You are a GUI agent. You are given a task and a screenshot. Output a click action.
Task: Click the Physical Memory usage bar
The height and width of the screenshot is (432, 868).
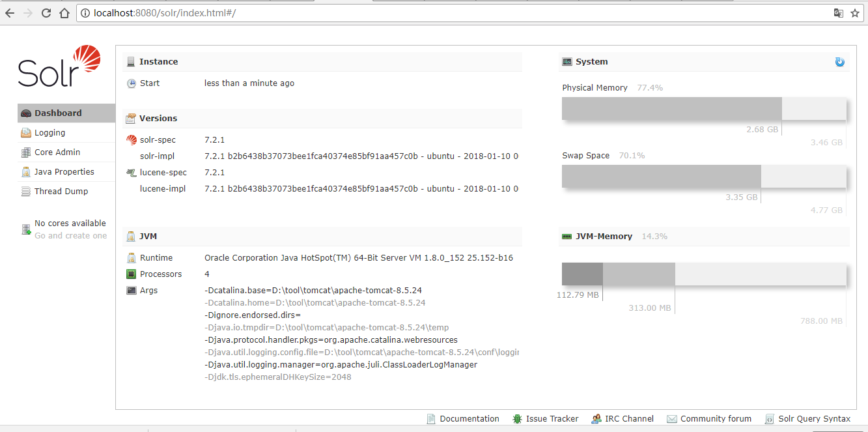click(x=704, y=109)
